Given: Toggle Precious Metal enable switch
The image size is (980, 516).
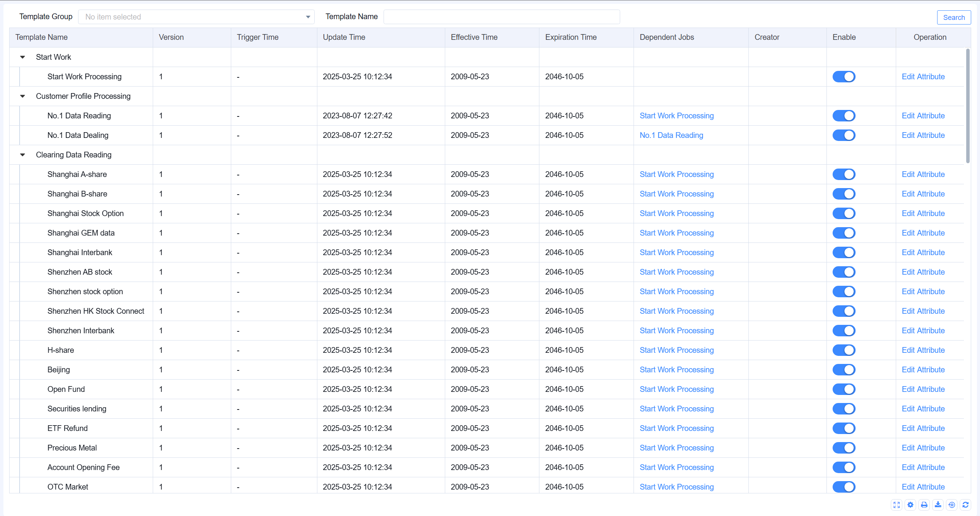Looking at the screenshot, I should tap(844, 448).
